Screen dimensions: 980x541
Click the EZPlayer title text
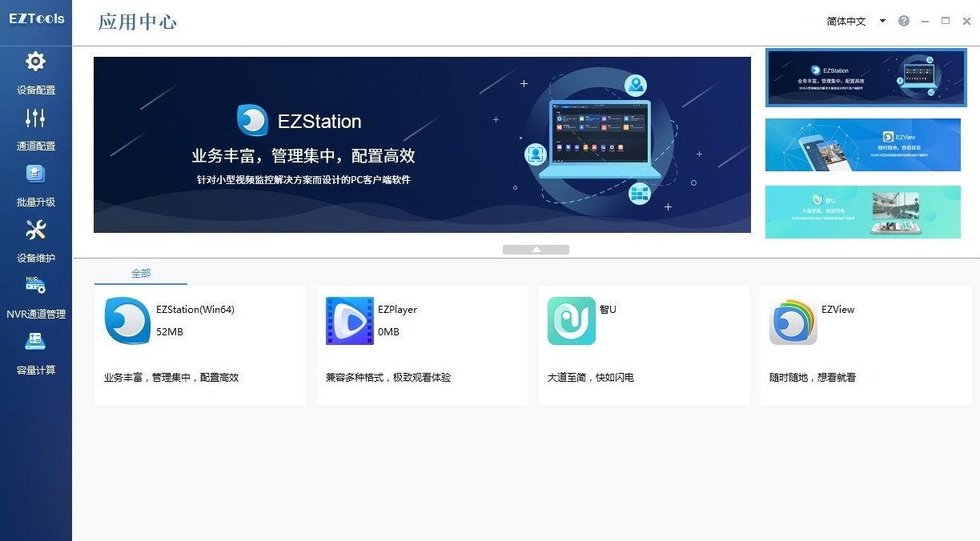398,310
